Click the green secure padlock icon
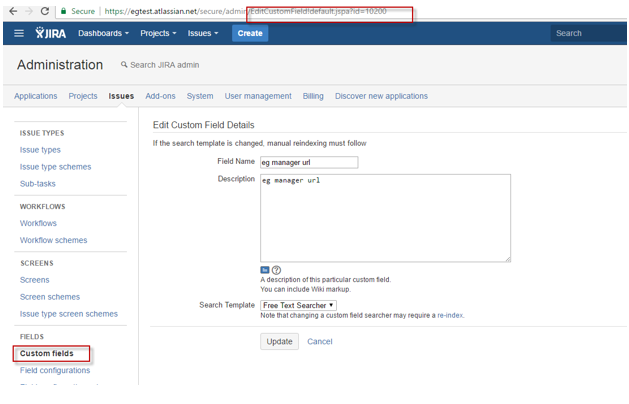Screen dimensions: 629x404 pos(63,11)
